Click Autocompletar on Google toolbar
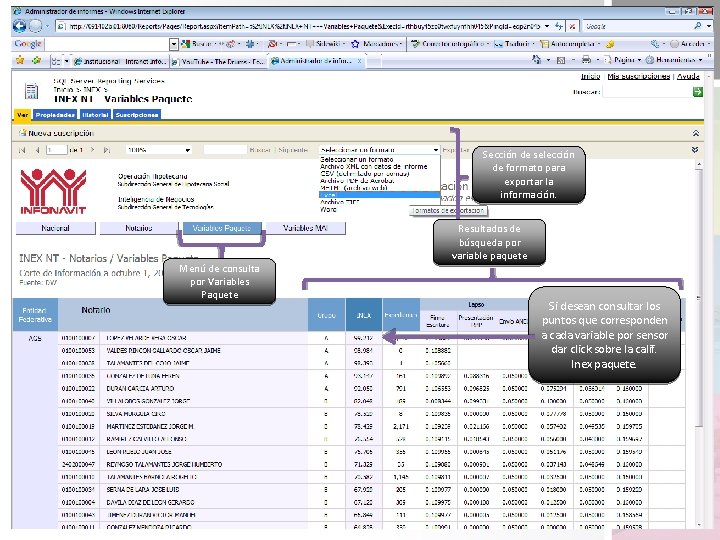Screen dimensions: 720x540 pos(570,44)
